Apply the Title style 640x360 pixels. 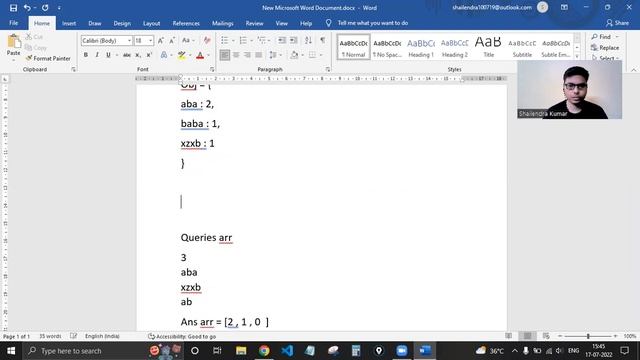(x=489, y=47)
